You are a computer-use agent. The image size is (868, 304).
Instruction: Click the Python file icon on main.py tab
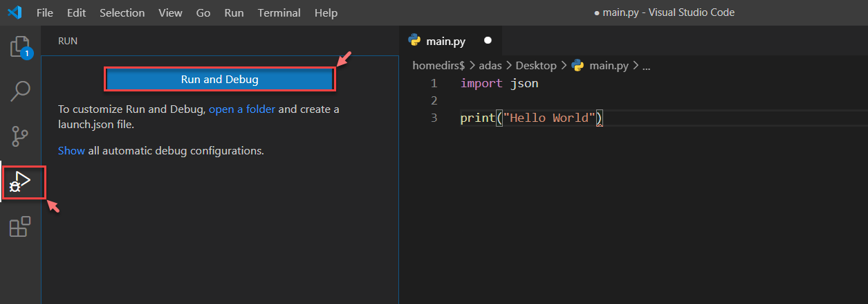click(415, 41)
